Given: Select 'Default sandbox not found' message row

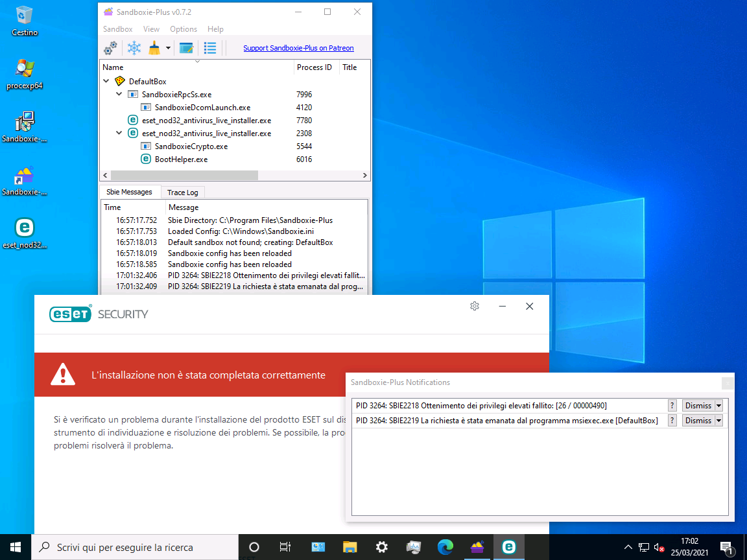Looking at the screenshot, I should click(234, 242).
